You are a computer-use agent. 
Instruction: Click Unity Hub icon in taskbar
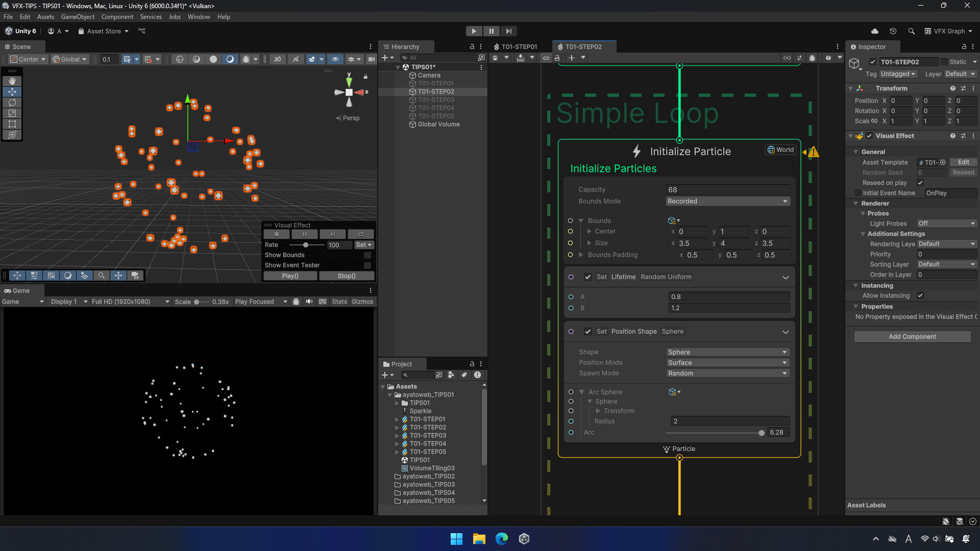524,539
